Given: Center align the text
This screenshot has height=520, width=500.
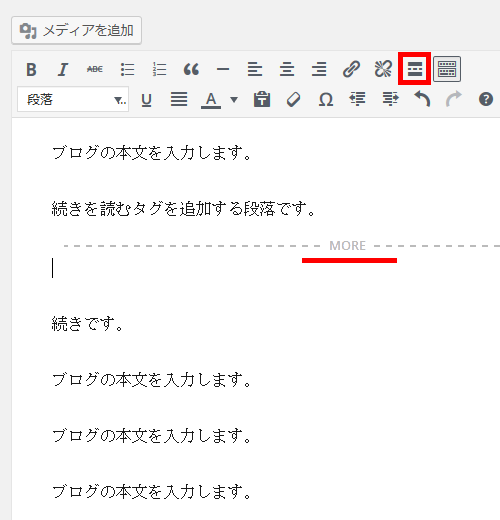Looking at the screenshot, I should 287,70.
